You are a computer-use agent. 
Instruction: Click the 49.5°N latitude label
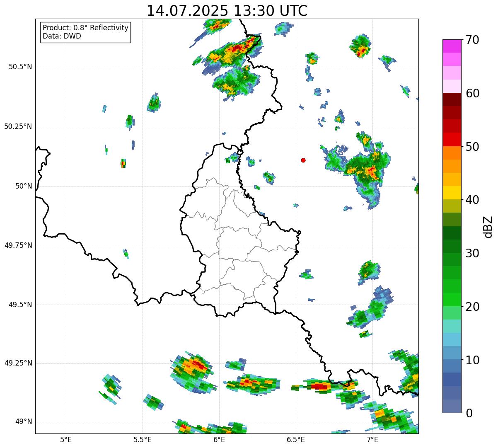(x=20, y=305)
